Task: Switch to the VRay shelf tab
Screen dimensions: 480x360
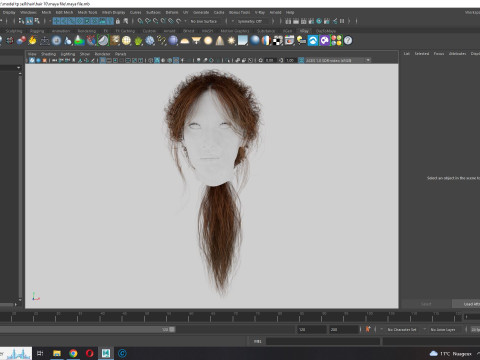Action: (304, 31)
